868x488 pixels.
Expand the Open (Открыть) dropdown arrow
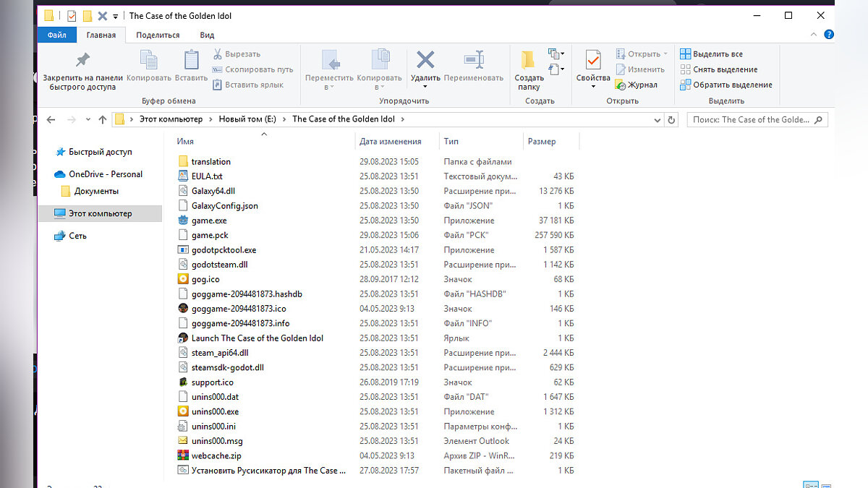(665, 54)
